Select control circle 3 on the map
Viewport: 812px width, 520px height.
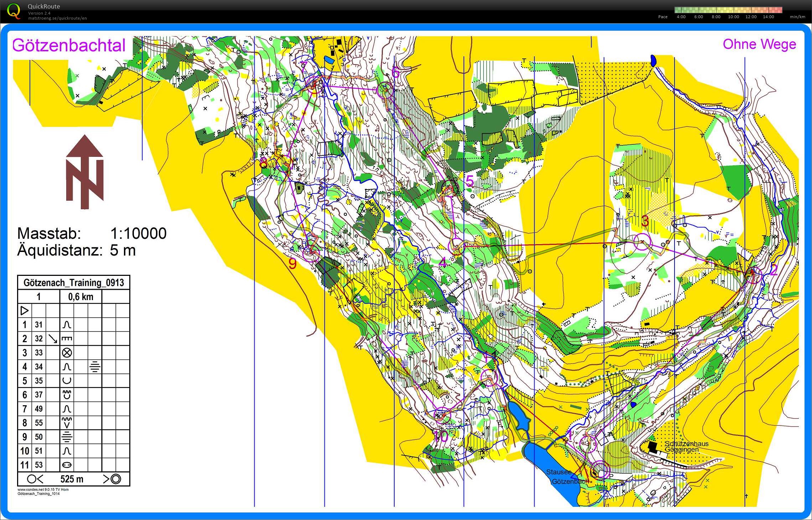coord(642,242)
